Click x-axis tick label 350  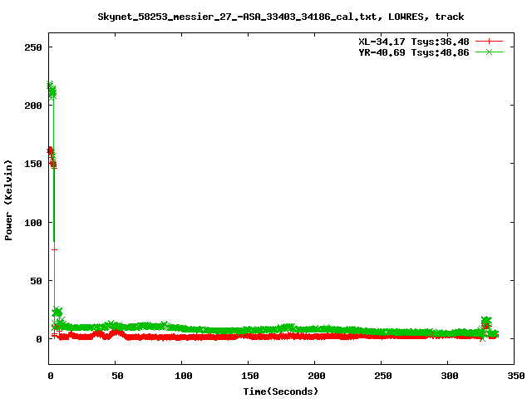coord(516,376)
